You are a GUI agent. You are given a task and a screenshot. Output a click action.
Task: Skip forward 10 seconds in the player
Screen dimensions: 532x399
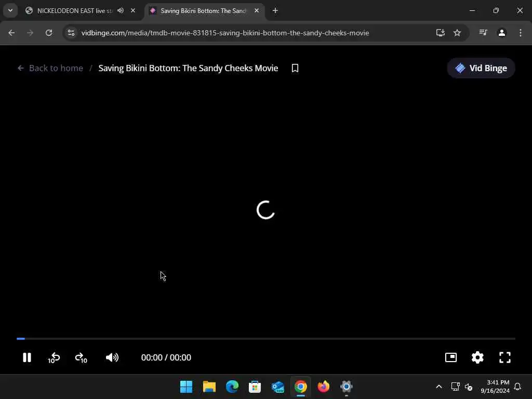click(x=81, y=357)
